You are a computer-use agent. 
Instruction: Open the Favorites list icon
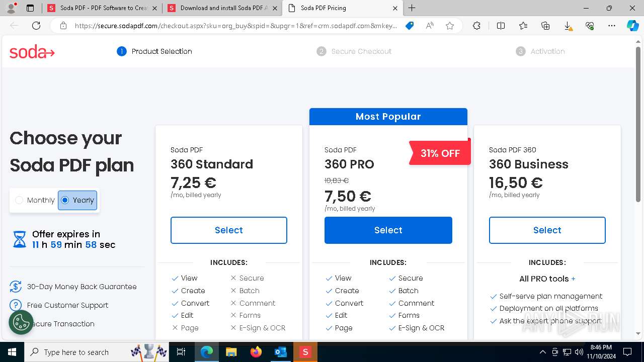pyautogui.click(x=523, y=26)
